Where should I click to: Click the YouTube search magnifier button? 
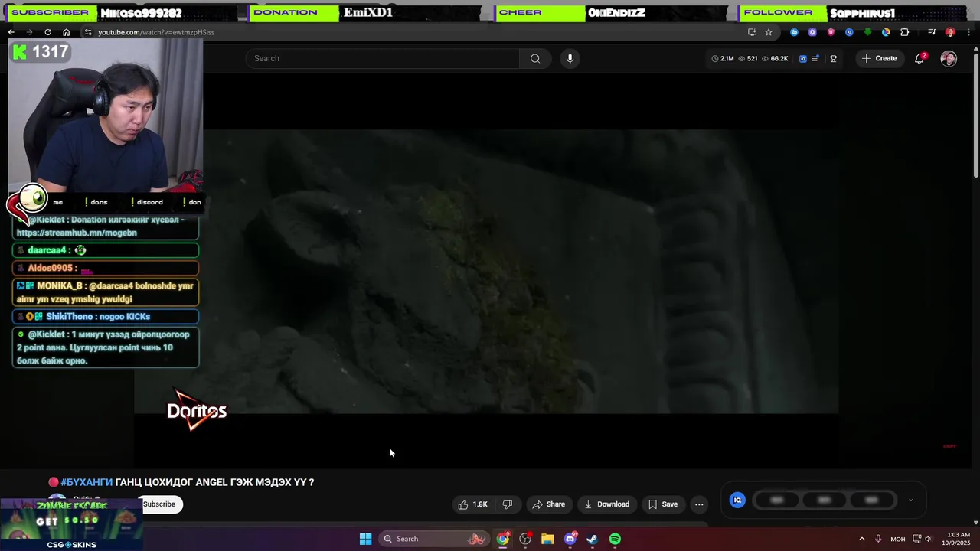[x=535, y=58]
